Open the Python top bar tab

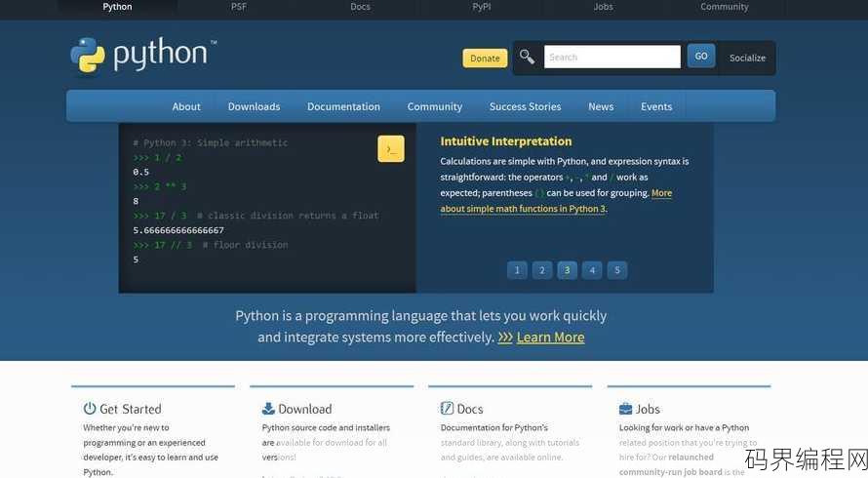pos(117,7)
